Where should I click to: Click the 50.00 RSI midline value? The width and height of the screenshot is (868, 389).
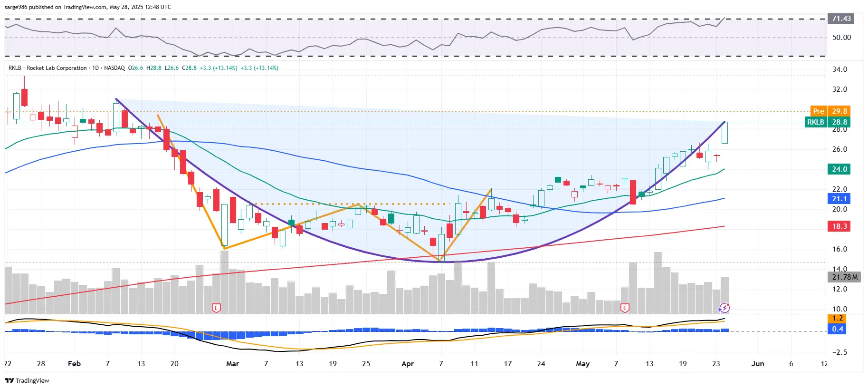(841, 38)
